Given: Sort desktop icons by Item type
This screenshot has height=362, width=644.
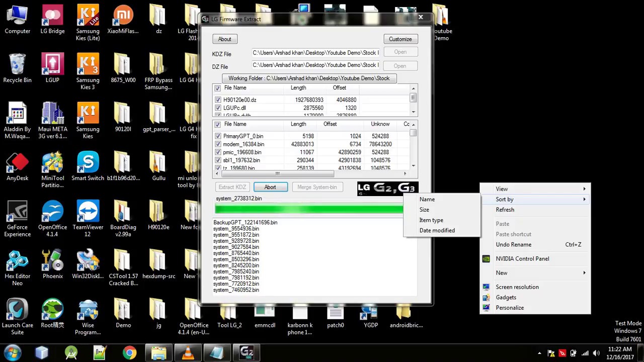Looking at the screenshot, I should click(x=431, y=220).
